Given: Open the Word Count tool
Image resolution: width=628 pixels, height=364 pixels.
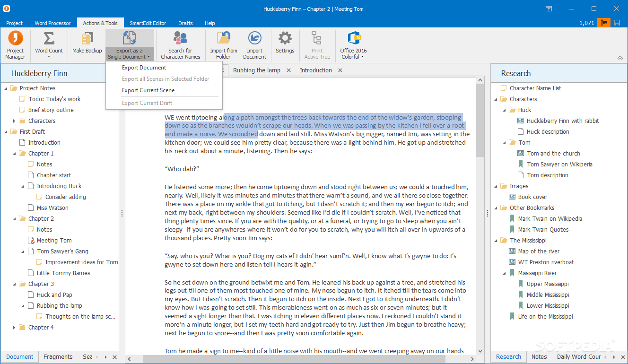Looking at the screenshot, I should point(49,45).
